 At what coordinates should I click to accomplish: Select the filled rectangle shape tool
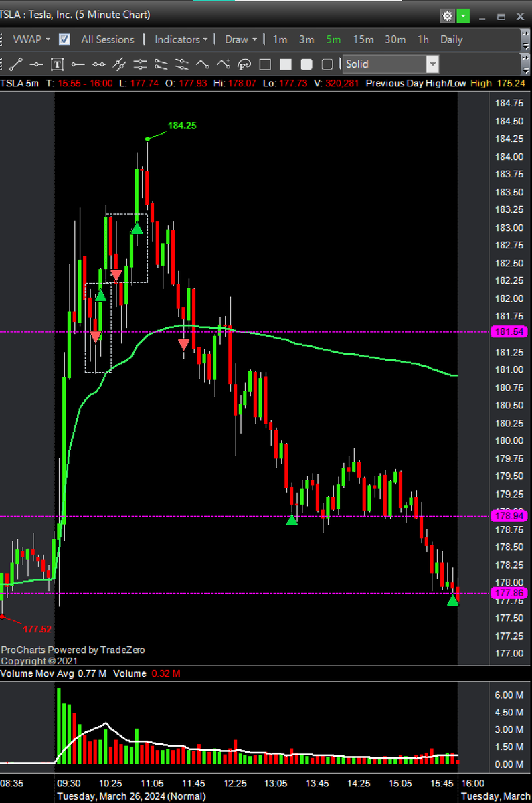pos(286,64)
